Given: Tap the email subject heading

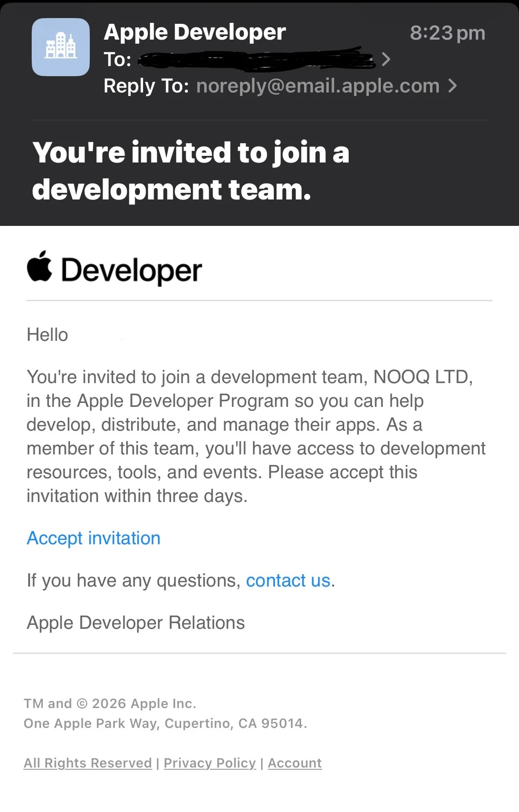Looking at the screenshot, I should coord(191,171).
